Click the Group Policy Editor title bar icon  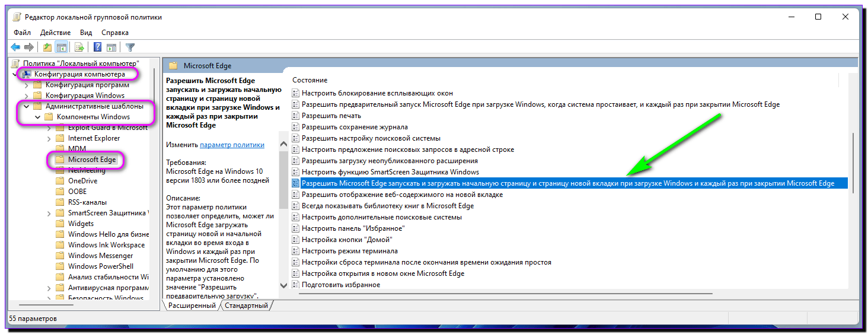click(16, 17)
